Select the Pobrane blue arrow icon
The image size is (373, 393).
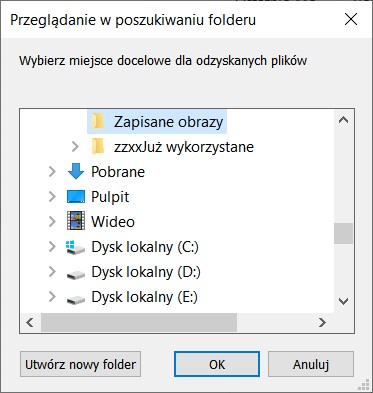tap(76, 171)
